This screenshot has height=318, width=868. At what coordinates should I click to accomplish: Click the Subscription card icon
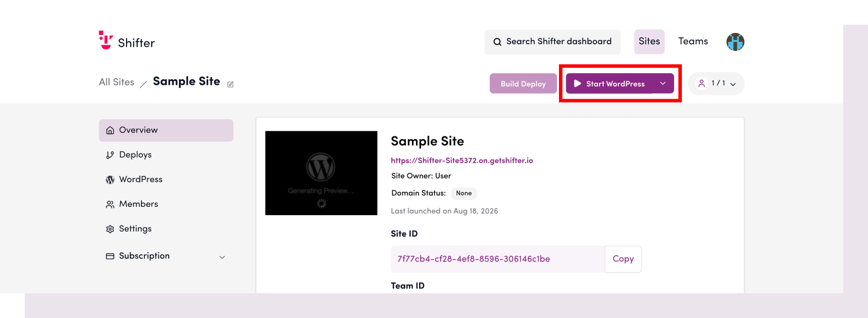point(110,256)
